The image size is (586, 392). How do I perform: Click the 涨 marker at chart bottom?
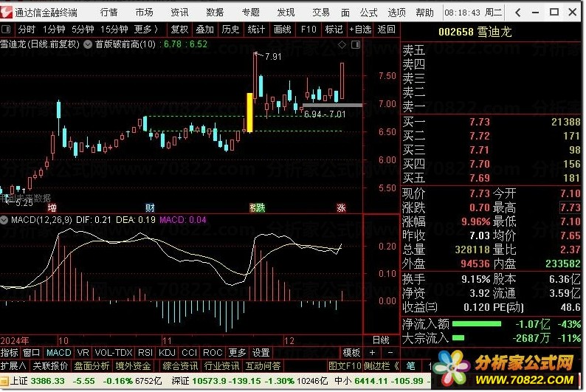[x=341, y=207]
